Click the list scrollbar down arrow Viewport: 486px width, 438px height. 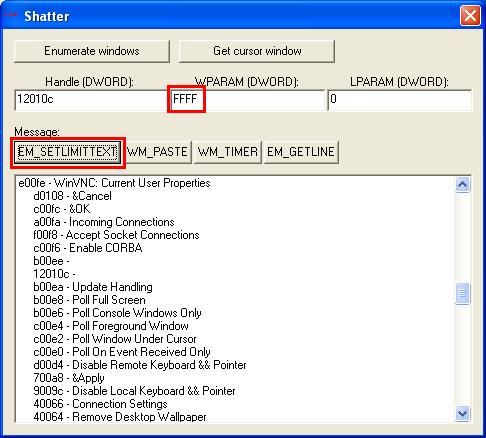click(463, 414)
